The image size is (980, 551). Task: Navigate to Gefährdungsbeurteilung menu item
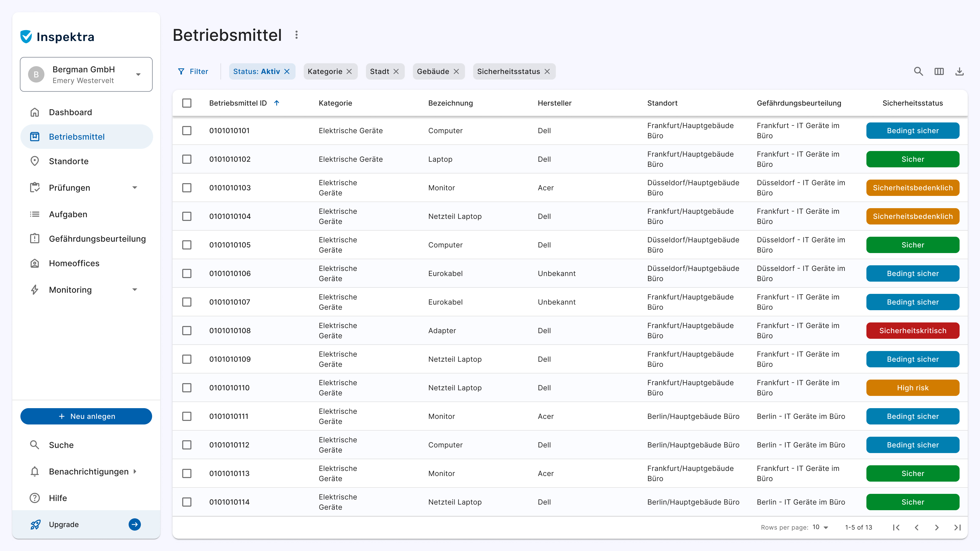click(97, 239)
